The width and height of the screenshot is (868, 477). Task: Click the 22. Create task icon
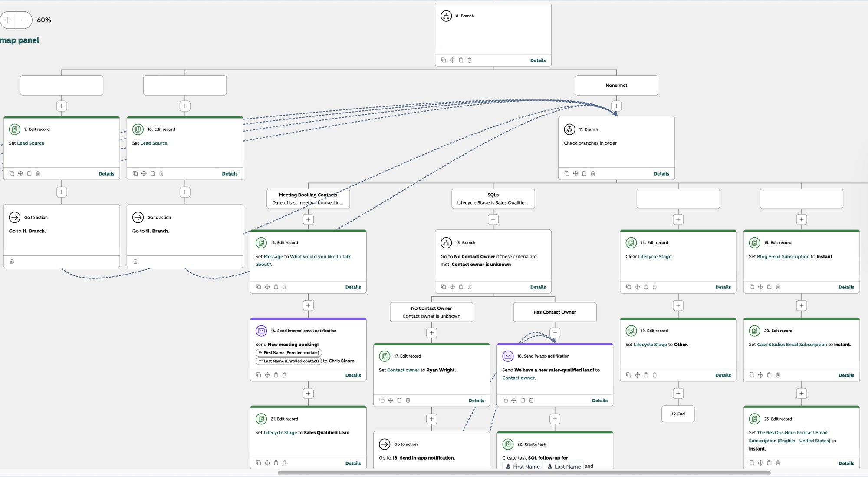click(x=508, y=444)
